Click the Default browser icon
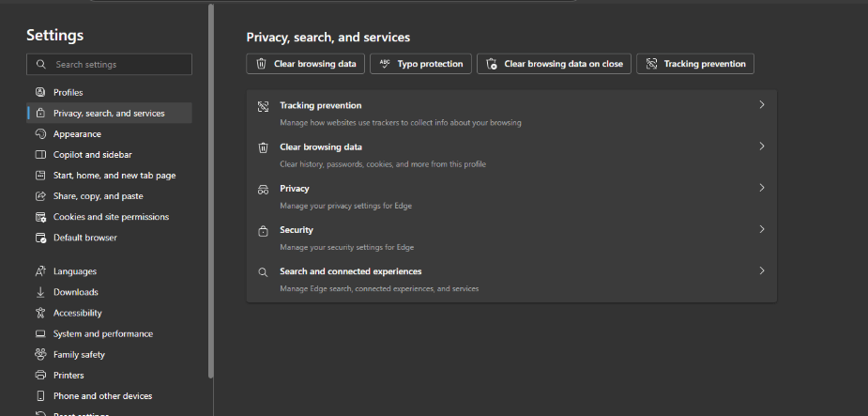The height and width of the screenshot is (416, 868). [x=39, y=238]
